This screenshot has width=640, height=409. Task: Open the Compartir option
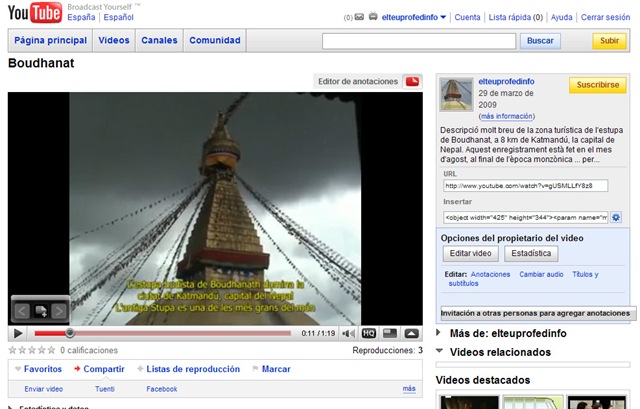[x=104, y=369]
